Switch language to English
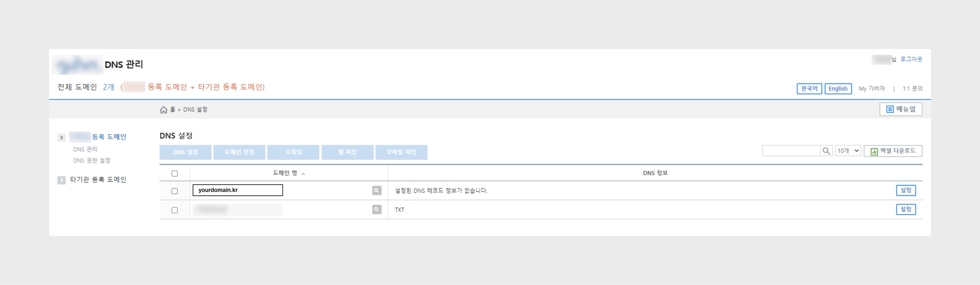 click(x=838, y=88)
